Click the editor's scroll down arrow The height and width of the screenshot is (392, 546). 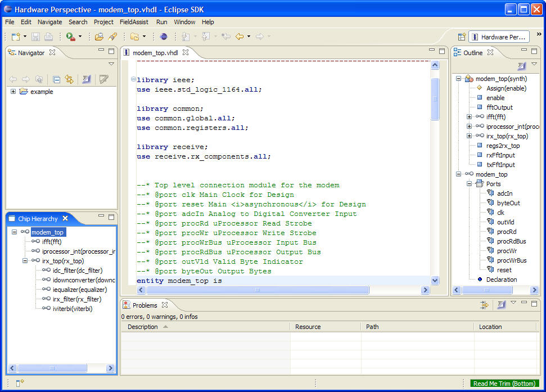tap(435, 280)
